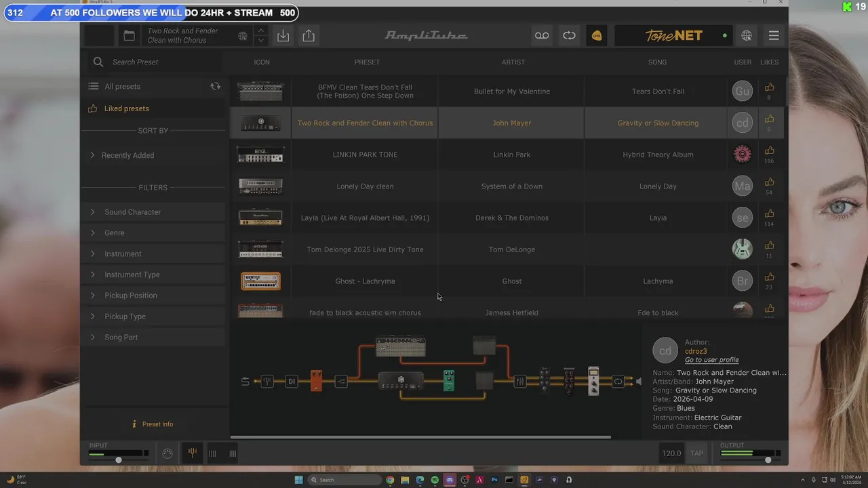Click the Search Preset field
Viewport: 868px width, 488px height.
[x=155, y=62]
